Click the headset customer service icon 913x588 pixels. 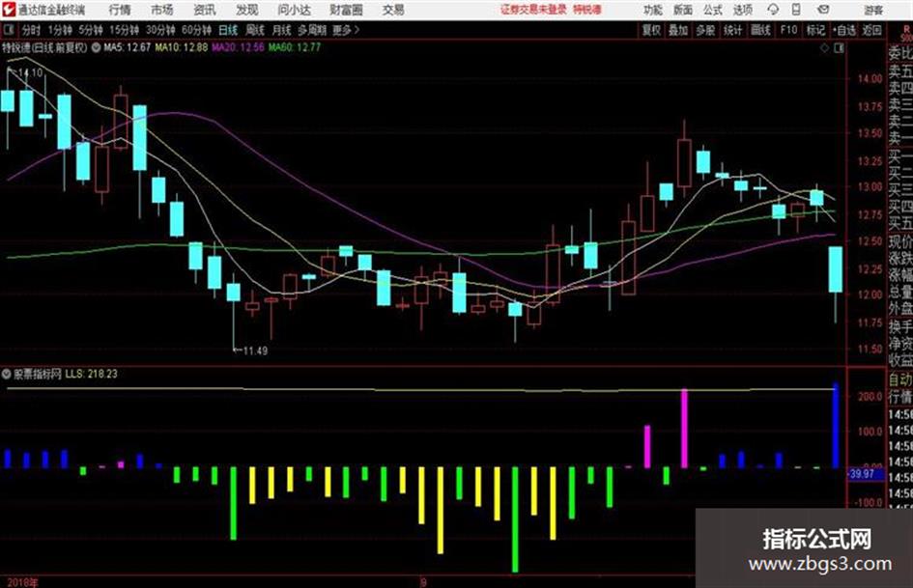773,10
